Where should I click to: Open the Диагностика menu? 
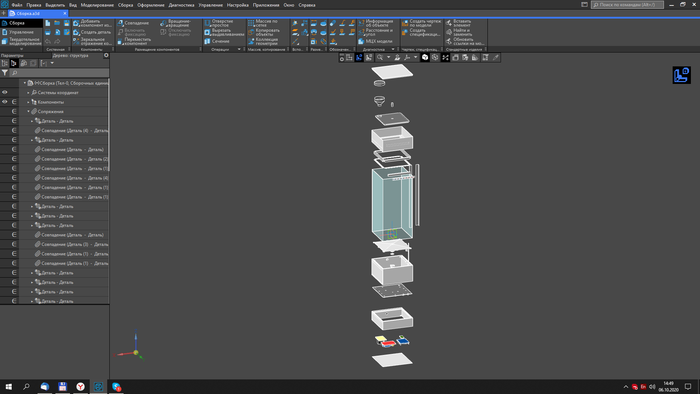click(181, 5)
